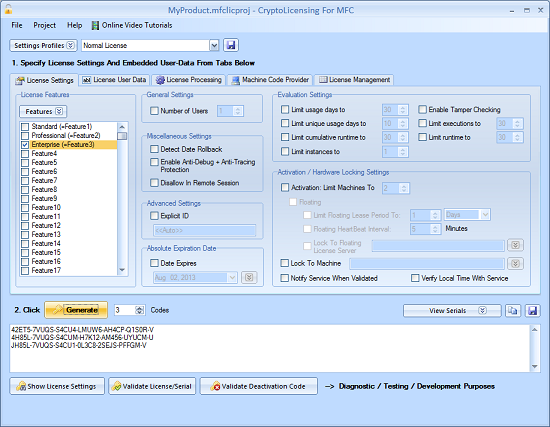Save the generated codes with the floppy icon
The image size is (550, 427).
[x=532, y=311]
